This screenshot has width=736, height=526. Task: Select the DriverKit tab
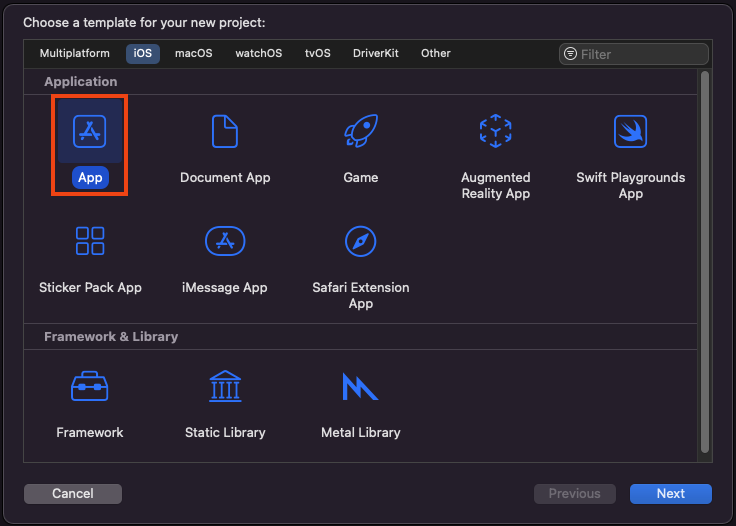coord(376,53)
